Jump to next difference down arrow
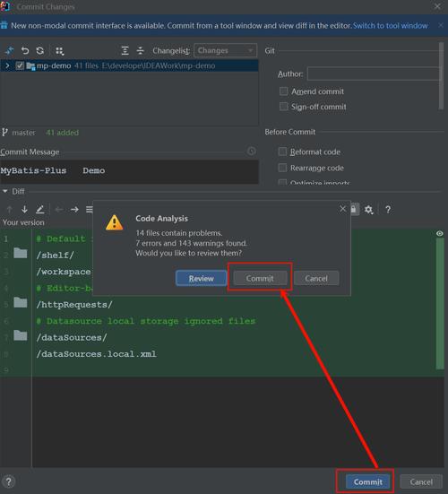 [x=24, y=209]
